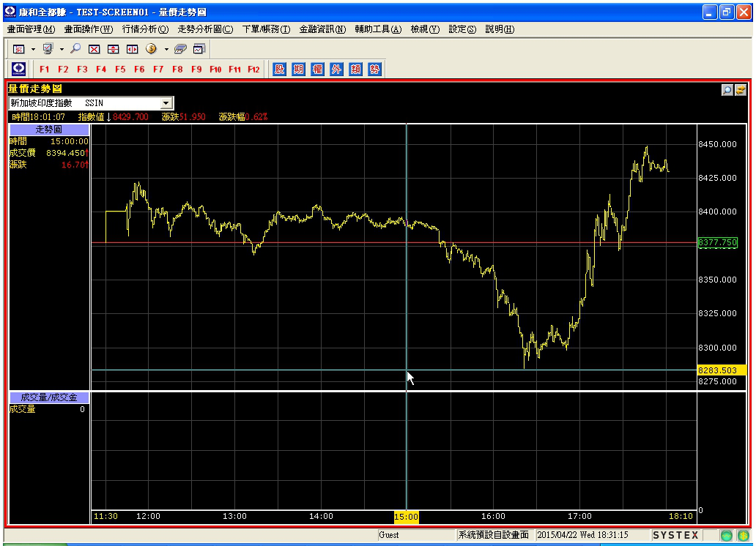
Task: Click the F12 shortcut button
Action: 253,70
